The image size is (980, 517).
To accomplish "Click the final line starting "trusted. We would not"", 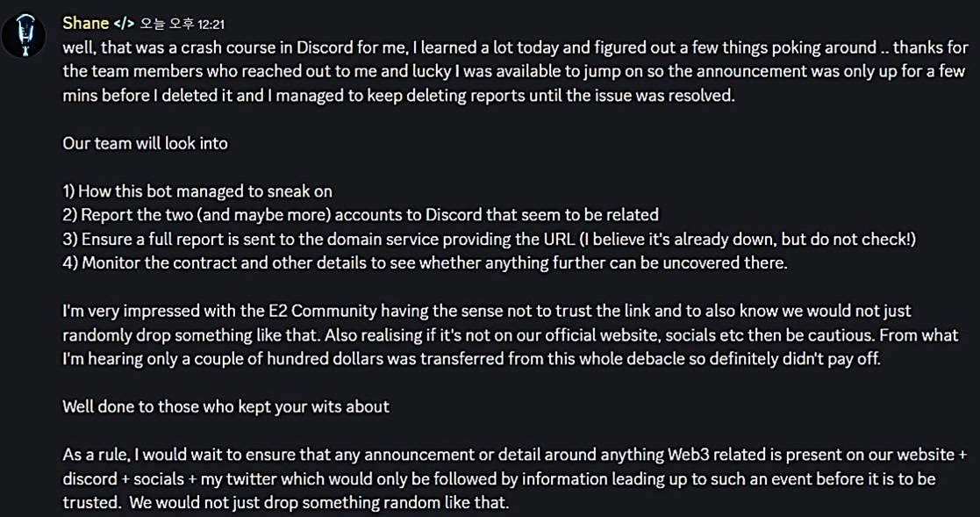I will 285,503.
